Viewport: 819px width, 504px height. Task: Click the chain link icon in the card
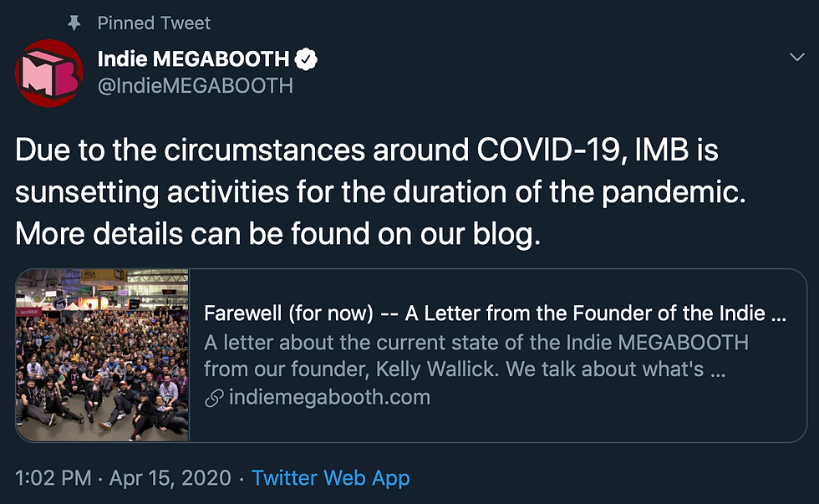click(213, 397)
